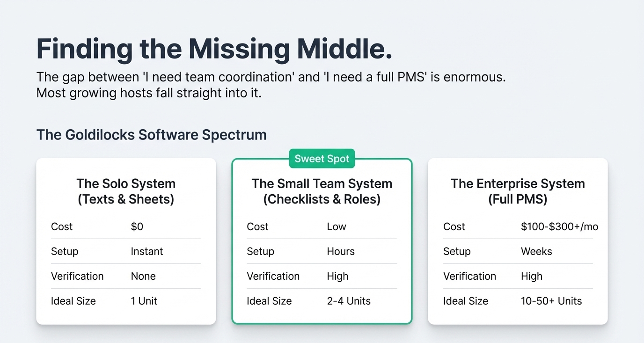The height and width of the screenshot is (343, 644).
Task: Select the Weeks setup value
Action: click(x=536, y=251)
